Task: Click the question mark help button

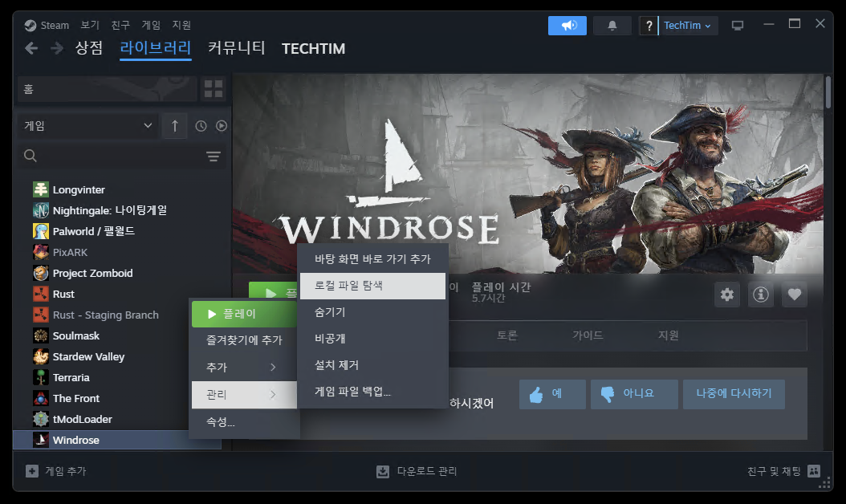Action: coord(649,26)
